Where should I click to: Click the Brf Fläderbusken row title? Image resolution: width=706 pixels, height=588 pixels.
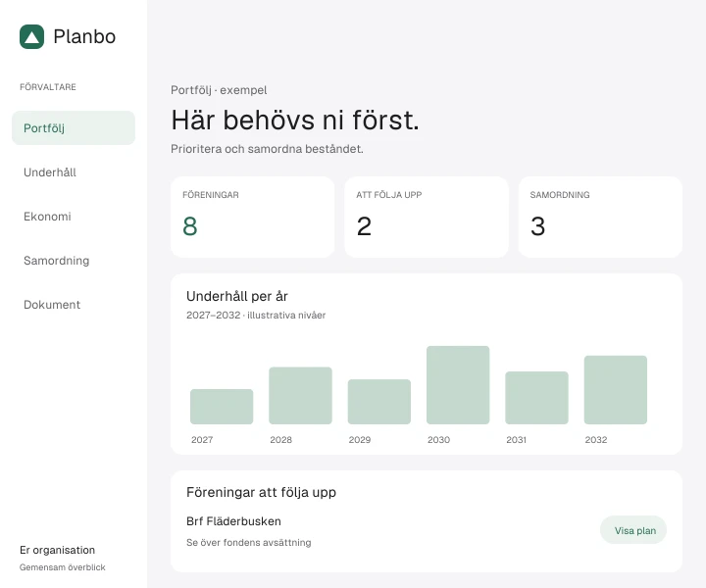[233, 521]
